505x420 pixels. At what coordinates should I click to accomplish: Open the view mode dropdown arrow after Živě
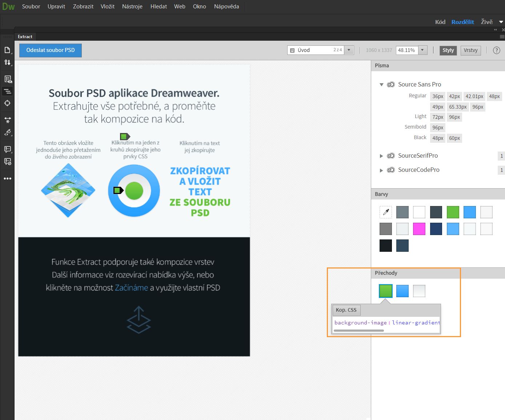(x=501, y=22)
